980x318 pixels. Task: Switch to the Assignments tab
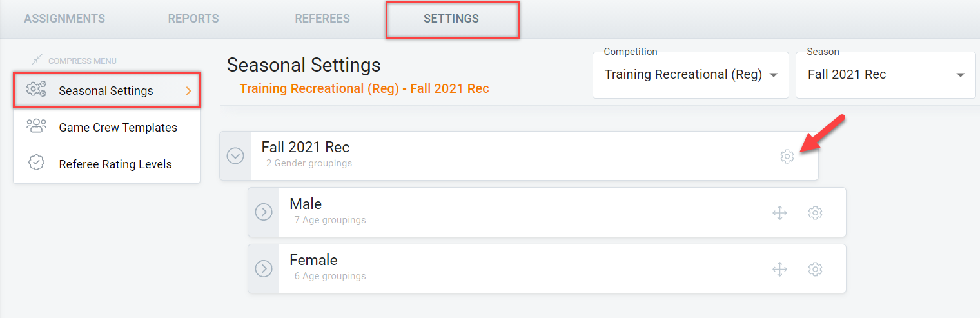pyautogui.click(x=64, y=19)
